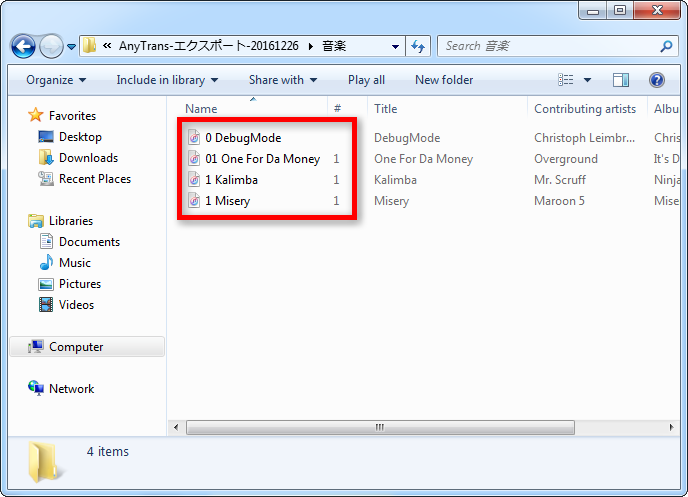Click the scroll right arrow
Image resolution: width=688 pixels, height=497 pixels.
[671, 427]
